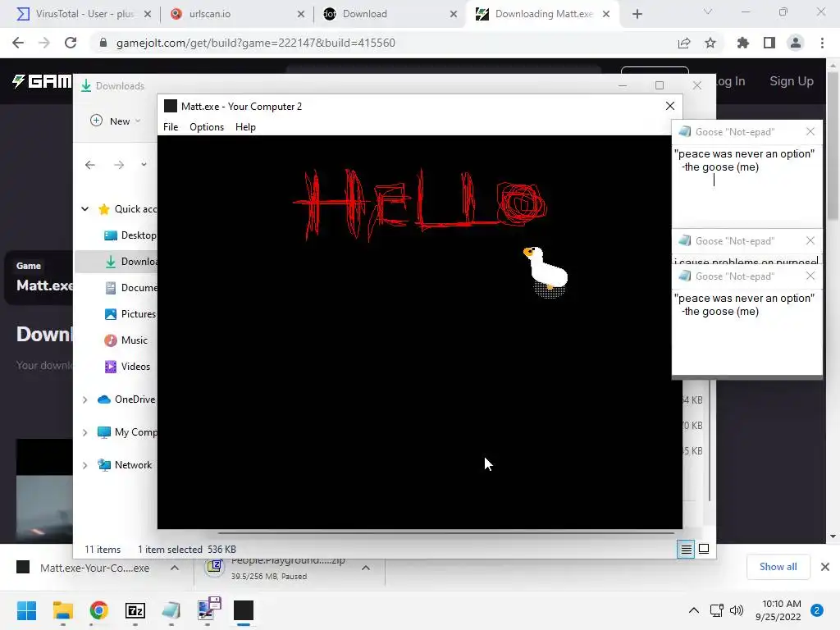This screenshot has height=630, width=840.
Task: Open Chrome profile avatar
Action: coord(796,43)
